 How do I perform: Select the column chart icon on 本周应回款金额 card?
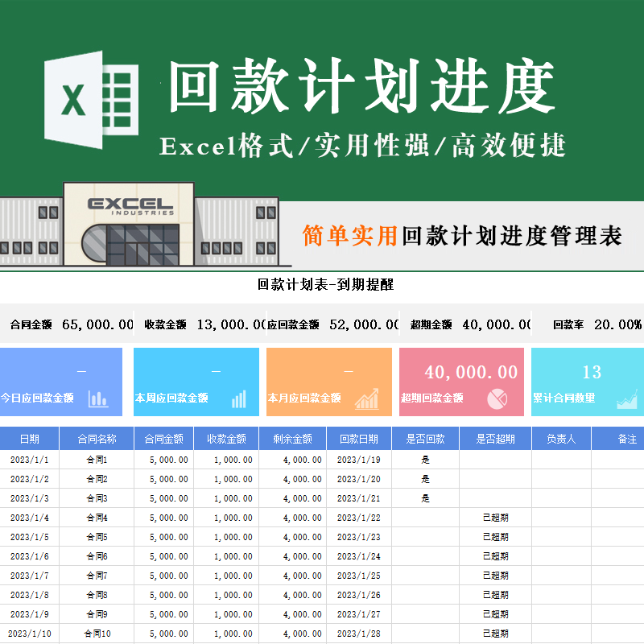239,398
